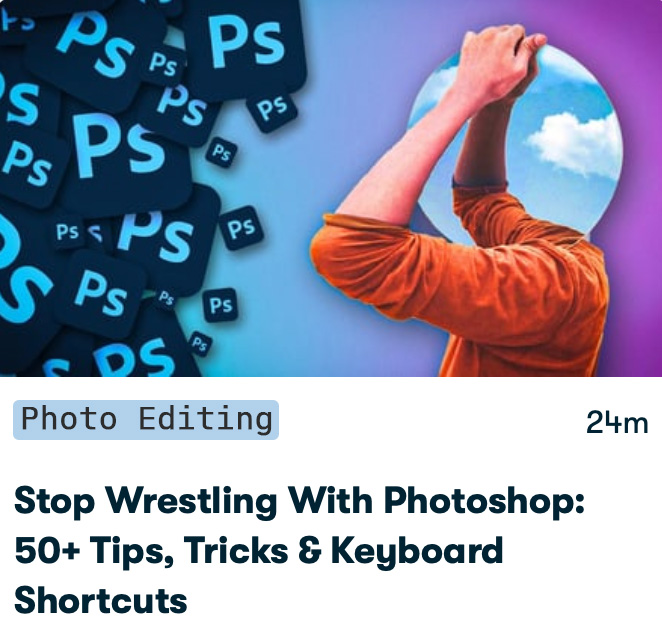662x636 pixels.
Task: Click the Photo Editing category tag
Action: coord(146,420)
